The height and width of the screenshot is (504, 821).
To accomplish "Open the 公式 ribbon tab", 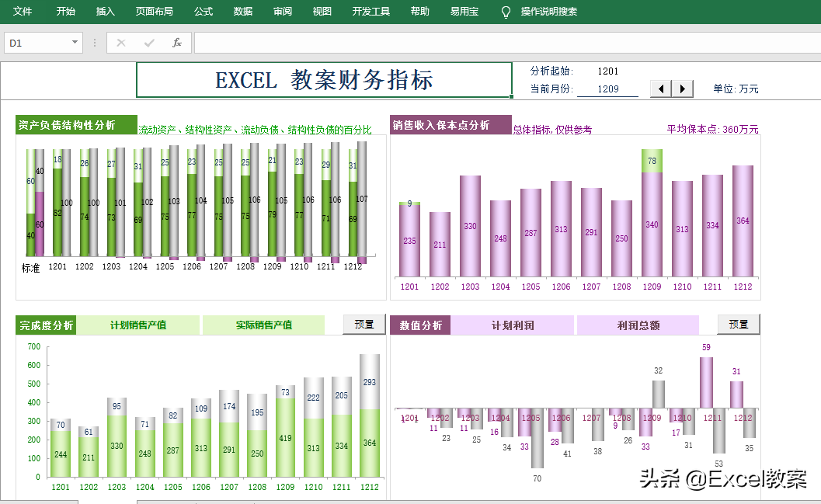I will point(204,11).
